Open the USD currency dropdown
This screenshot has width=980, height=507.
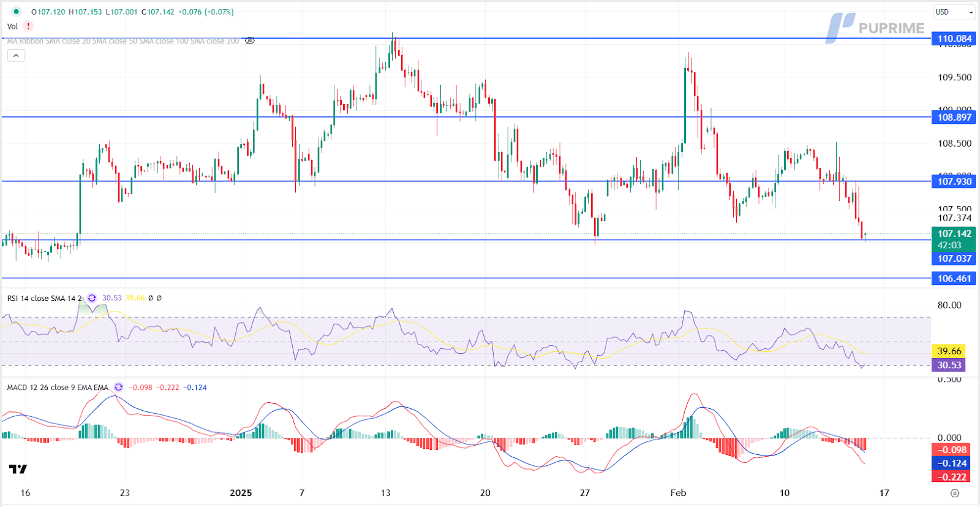click(x=954, y=12)
